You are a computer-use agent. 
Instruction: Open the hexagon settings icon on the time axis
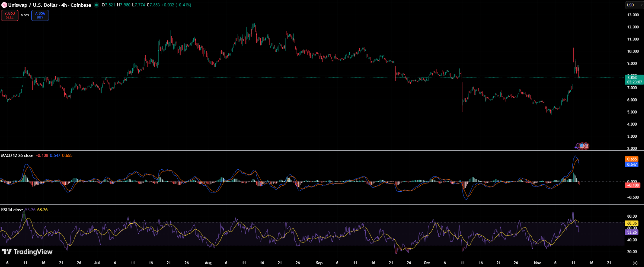coord(635,263)
